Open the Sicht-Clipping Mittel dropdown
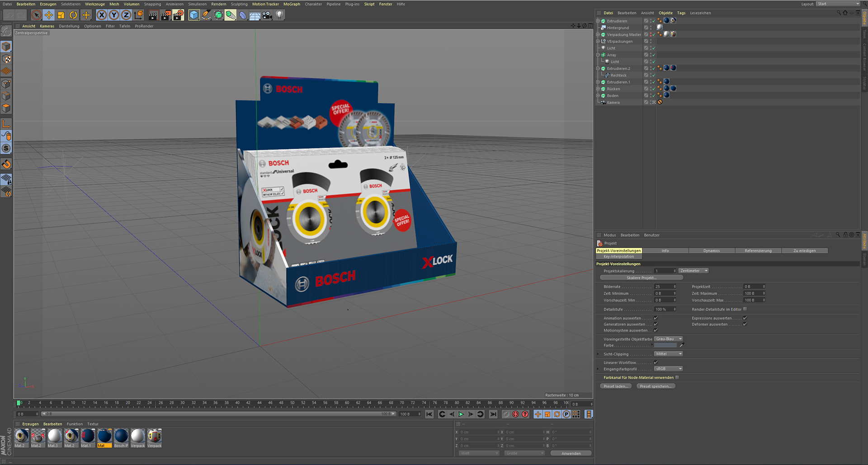This screenshot has width=868, height=465. click(x=669, y=354)
